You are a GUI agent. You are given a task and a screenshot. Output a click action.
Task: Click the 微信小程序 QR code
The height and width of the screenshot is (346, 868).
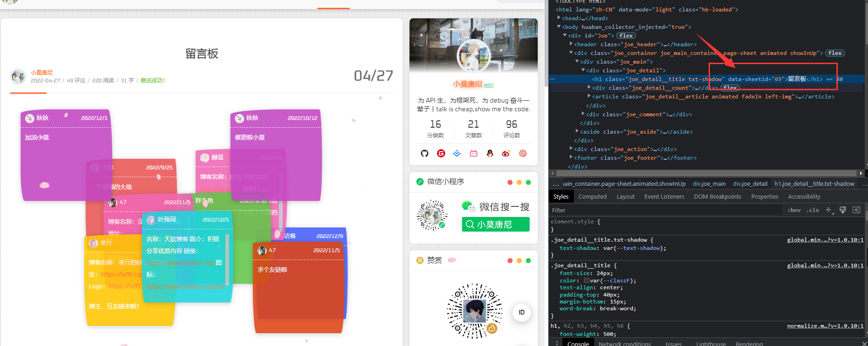pyautogui.click(x=432, y=215)
